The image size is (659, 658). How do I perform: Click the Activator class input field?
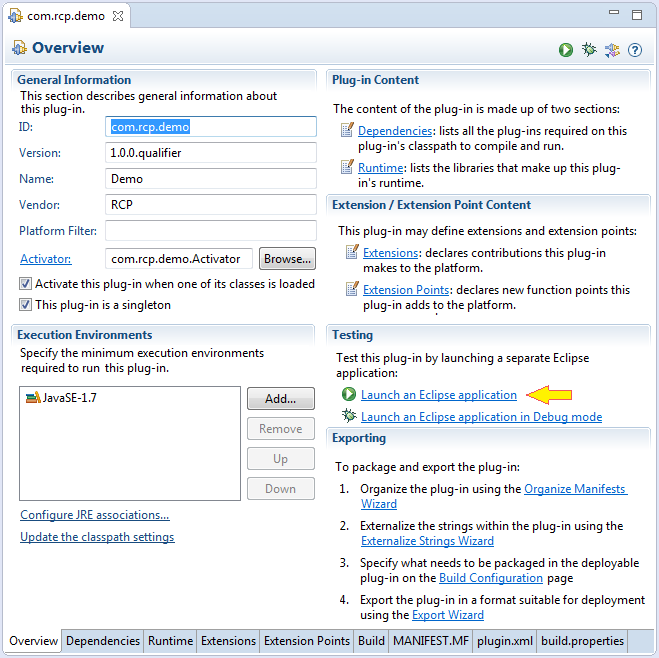coord(179,258)
